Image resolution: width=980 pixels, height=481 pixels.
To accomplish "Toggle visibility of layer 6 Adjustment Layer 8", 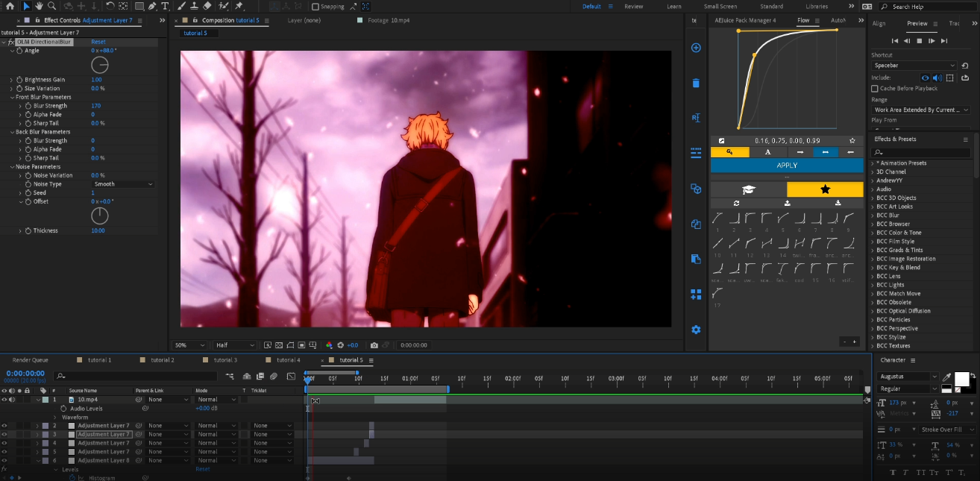I will tap(4, 460).
